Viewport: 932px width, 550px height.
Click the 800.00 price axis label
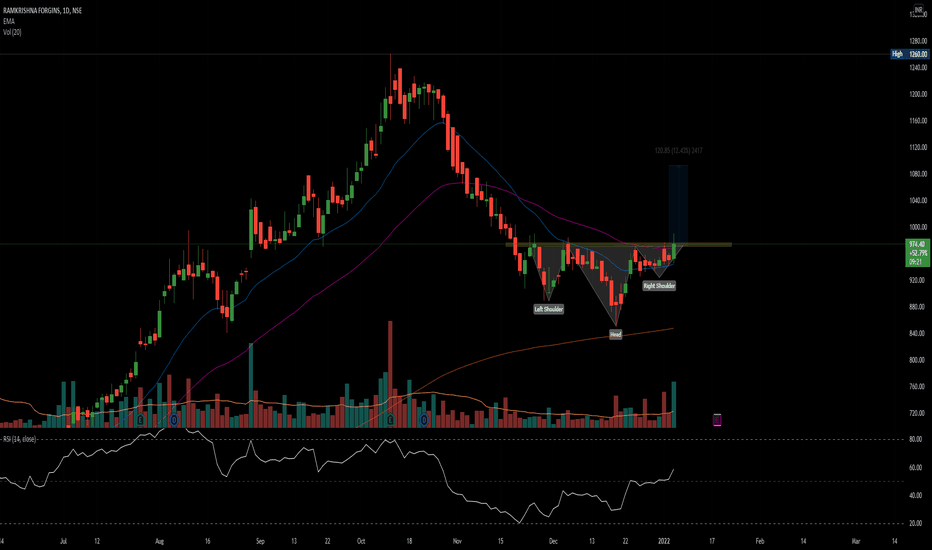click(x=918, y=360)
